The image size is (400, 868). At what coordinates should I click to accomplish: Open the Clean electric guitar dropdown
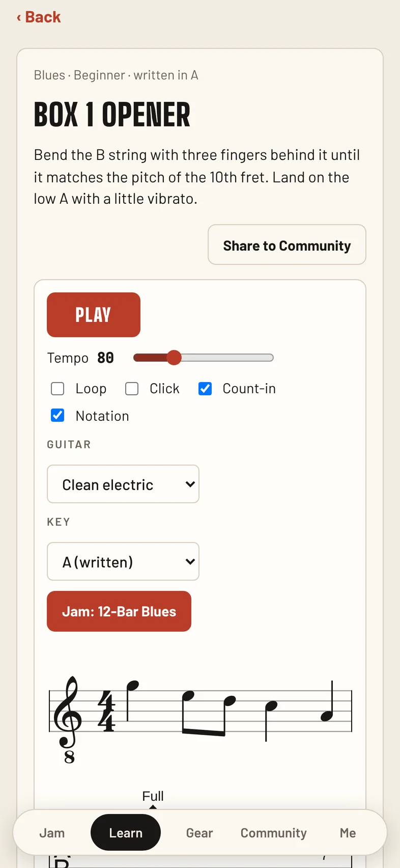pos(123,484)
